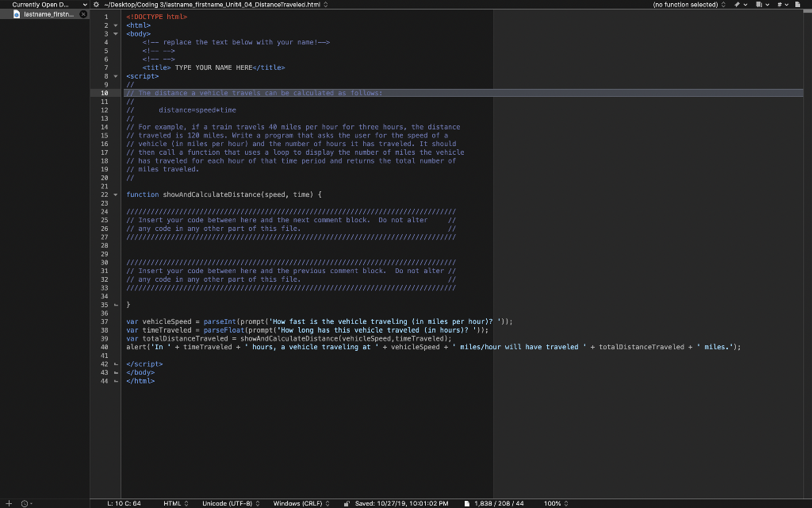Click the TYPE YOUR NAME HERE title text
812x508 pixels.
[213, 68]
